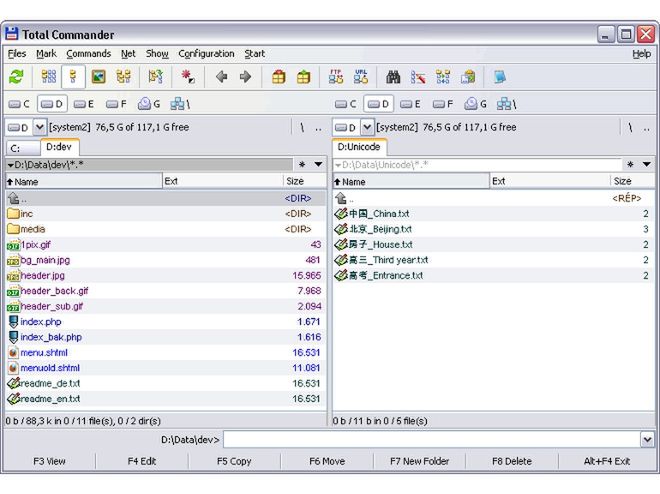Go forward with the right arrow icon

point(245,77)
